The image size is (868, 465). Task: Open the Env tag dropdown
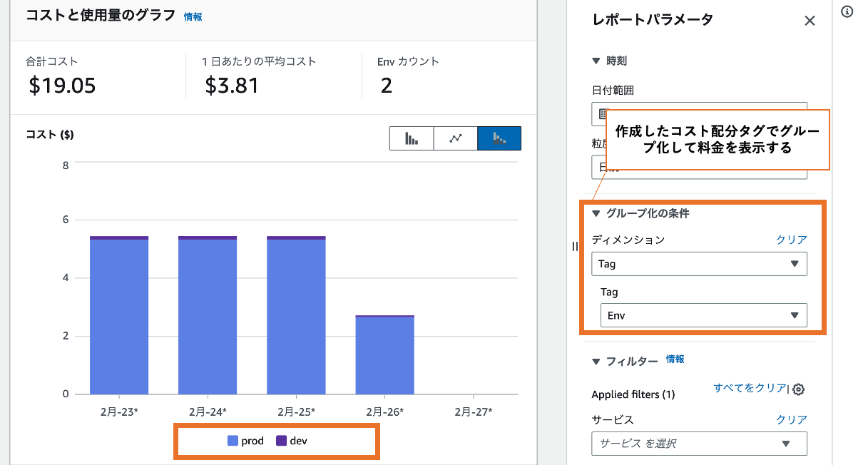(703, 315)
